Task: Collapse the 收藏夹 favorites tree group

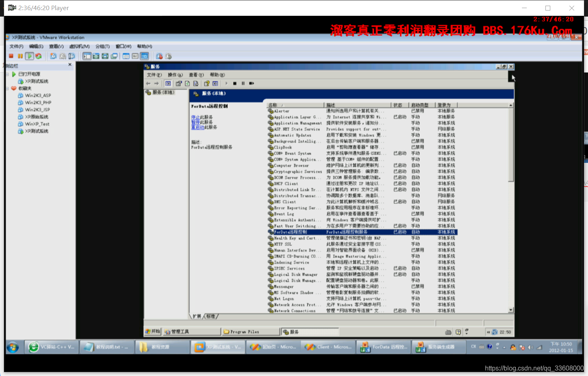Action: coord(7,88)
